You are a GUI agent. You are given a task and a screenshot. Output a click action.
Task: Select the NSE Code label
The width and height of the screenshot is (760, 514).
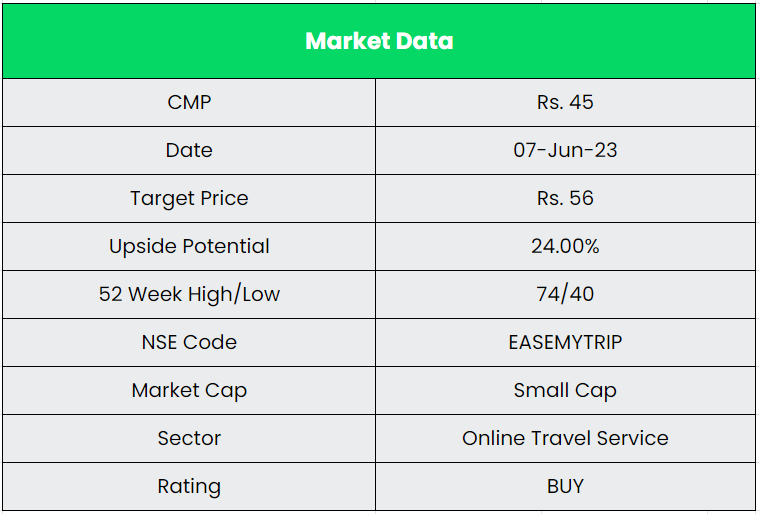tap(189, 342)
